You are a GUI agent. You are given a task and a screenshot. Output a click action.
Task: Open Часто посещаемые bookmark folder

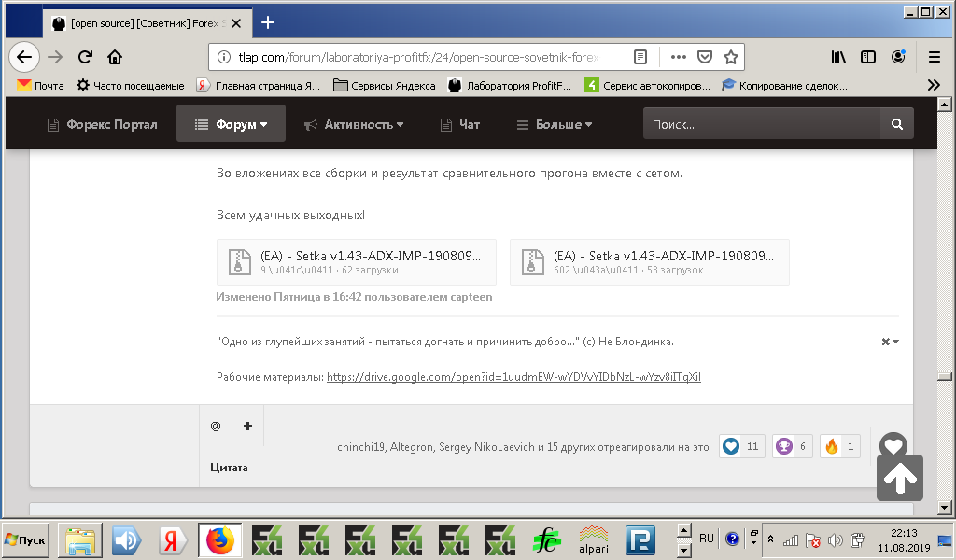(x=131, y=85)
